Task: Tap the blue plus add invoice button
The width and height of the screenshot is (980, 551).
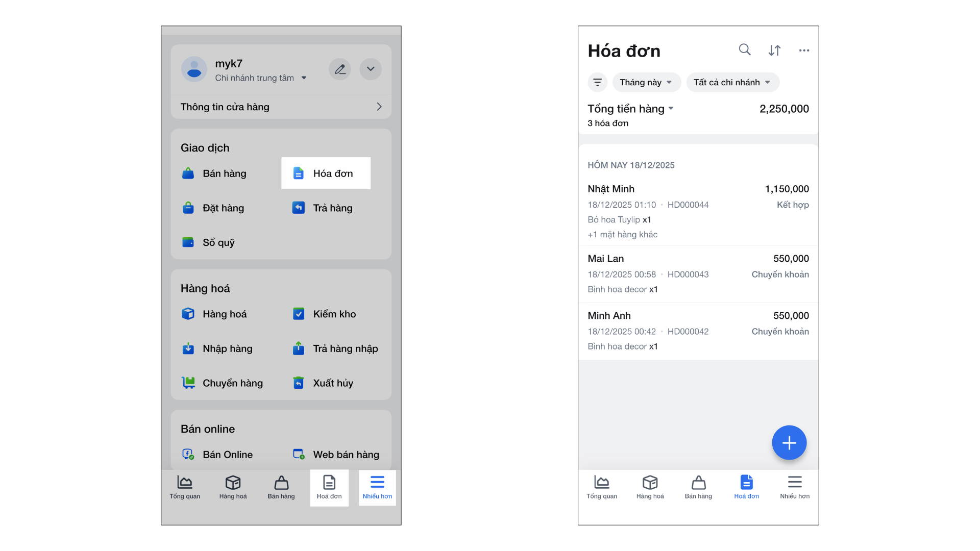Action: coord(789,443)
